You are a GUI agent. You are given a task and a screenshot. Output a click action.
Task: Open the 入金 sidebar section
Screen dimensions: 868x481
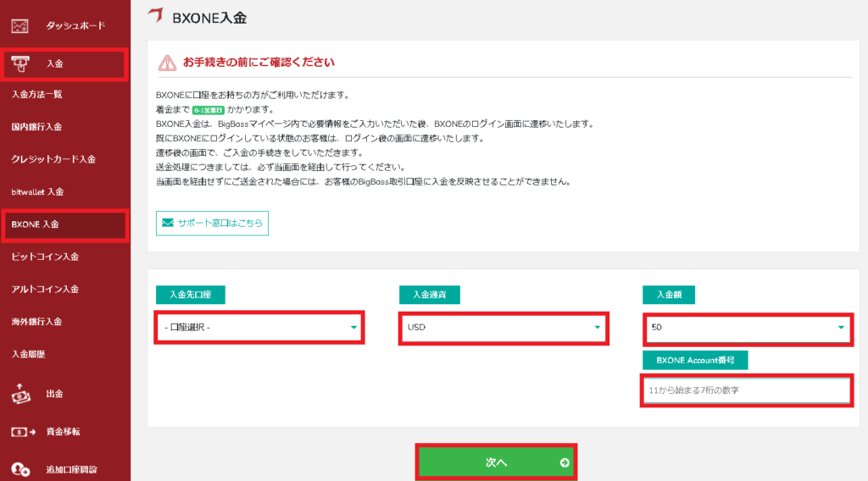[65, 64]
